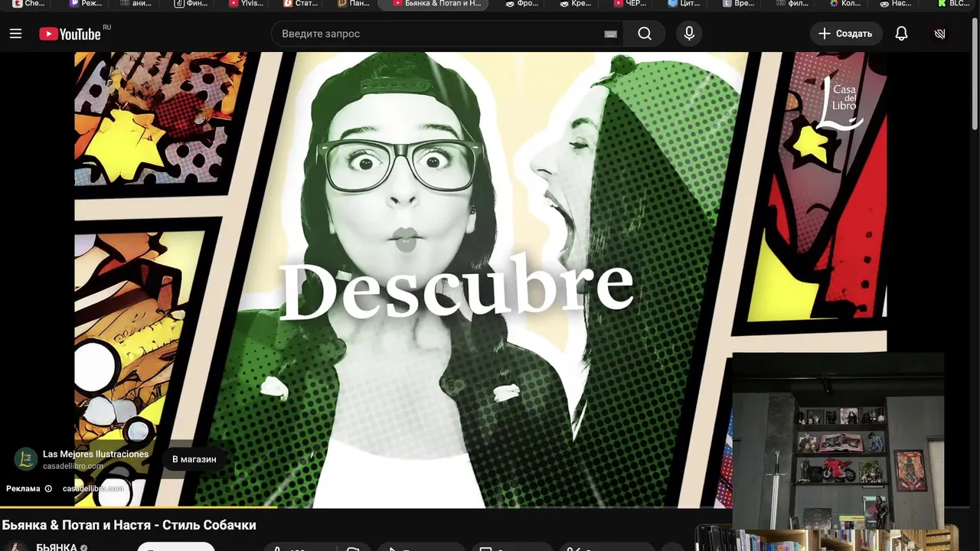Open the on-screen keyboard in the search box
The width and height of the screenshot is (980, 551).
(610, 34)
